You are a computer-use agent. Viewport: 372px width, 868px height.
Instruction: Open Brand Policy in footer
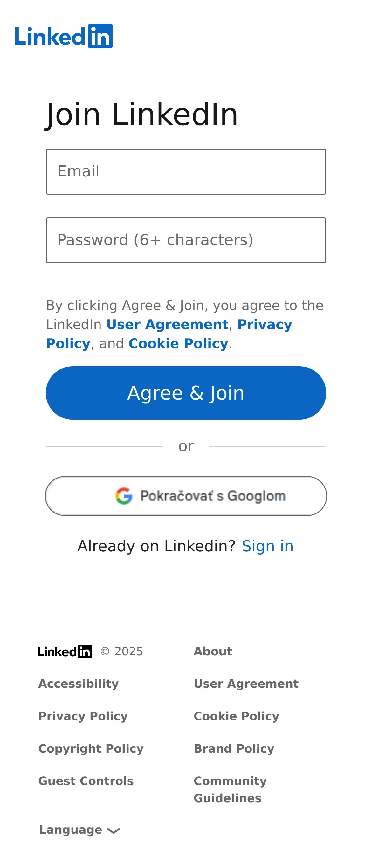(x=234, y=748)
